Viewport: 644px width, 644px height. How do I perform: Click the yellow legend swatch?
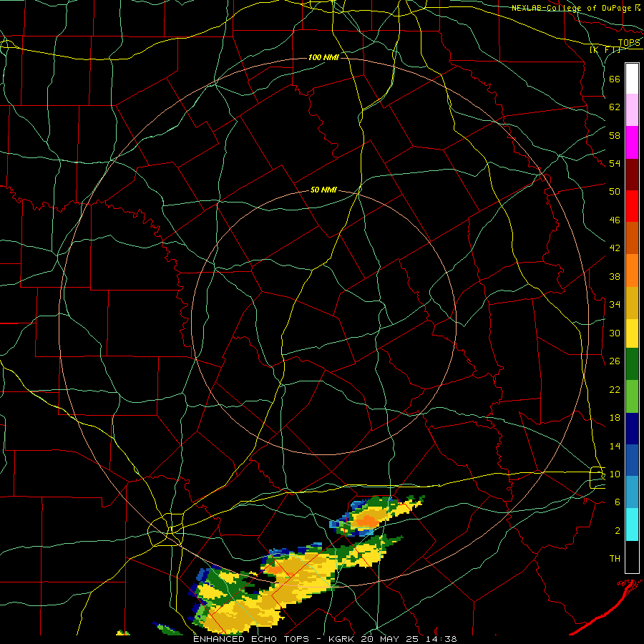click(632, 333)
